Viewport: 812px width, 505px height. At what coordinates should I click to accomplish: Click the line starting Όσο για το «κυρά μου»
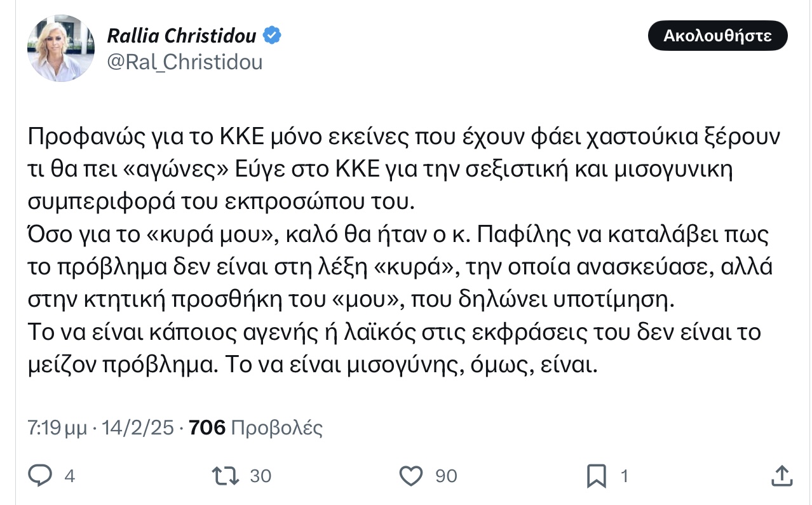399,236
